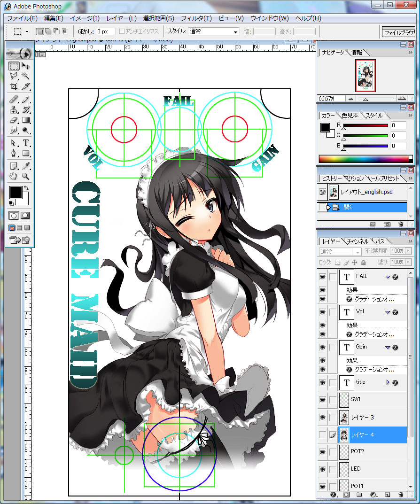Jump to ImageReady button in toolbox
420x504 pixels.
click(x=20, y=240)
